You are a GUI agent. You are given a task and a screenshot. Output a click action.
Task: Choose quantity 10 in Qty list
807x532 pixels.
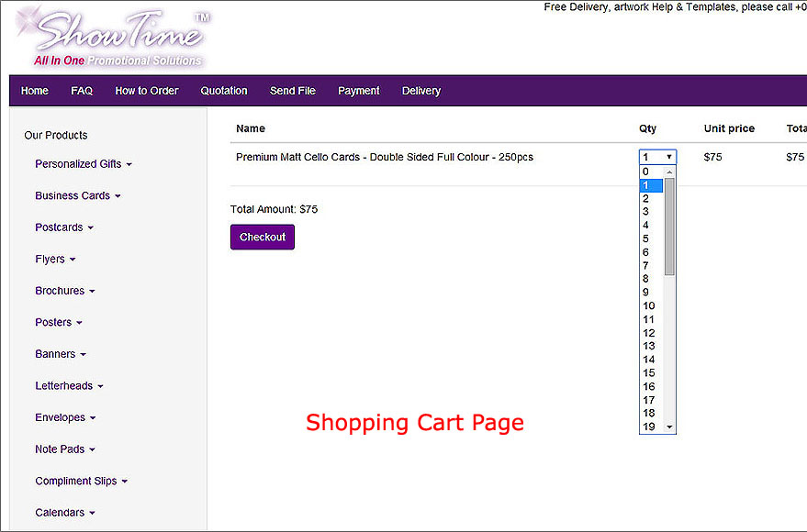click(652, 305)
